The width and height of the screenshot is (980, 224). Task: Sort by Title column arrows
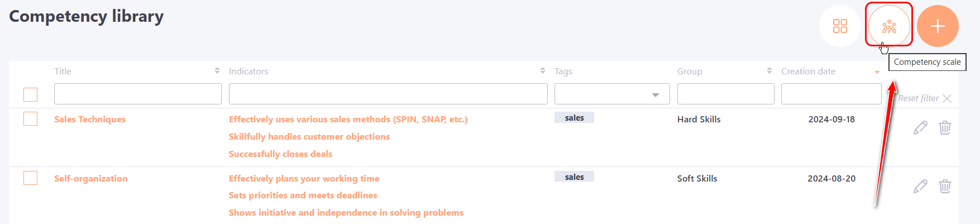[x=217, y=71]
